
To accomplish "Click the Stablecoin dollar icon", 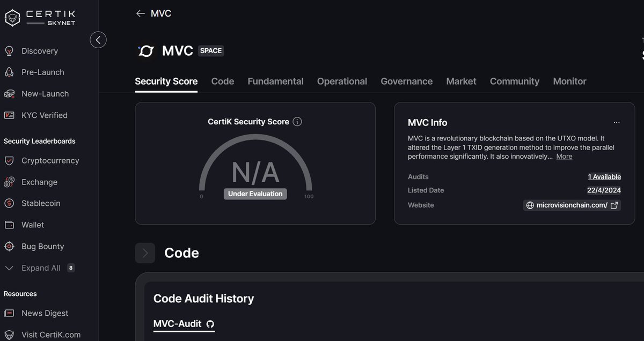I will tap(9, 204).
